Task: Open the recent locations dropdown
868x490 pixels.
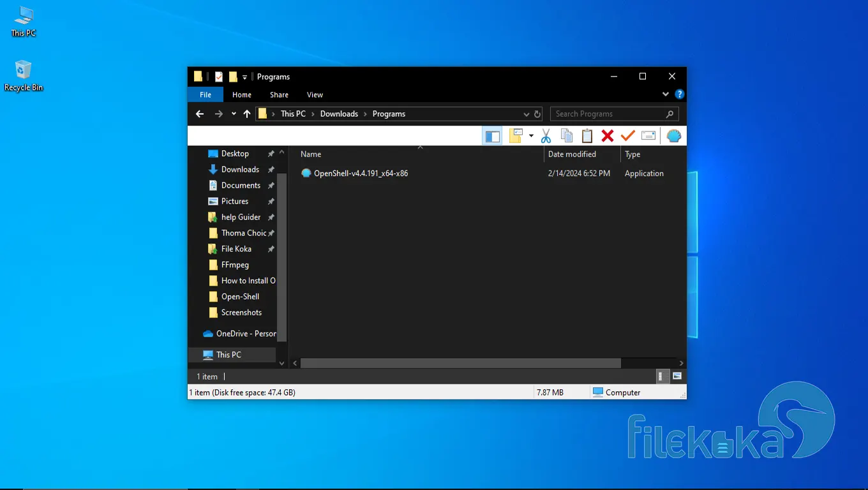Action: pos(234,114)
